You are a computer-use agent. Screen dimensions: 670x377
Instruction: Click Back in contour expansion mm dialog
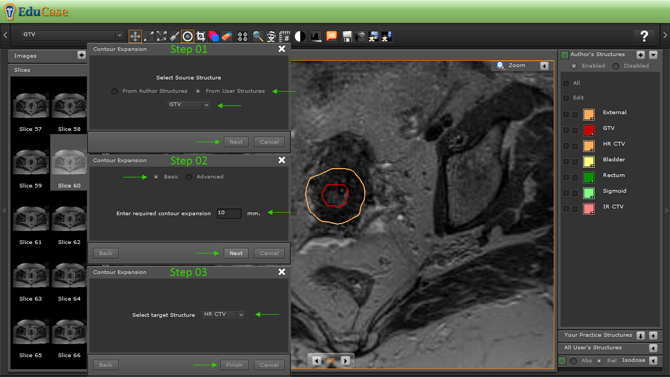(x=106, y=253)
